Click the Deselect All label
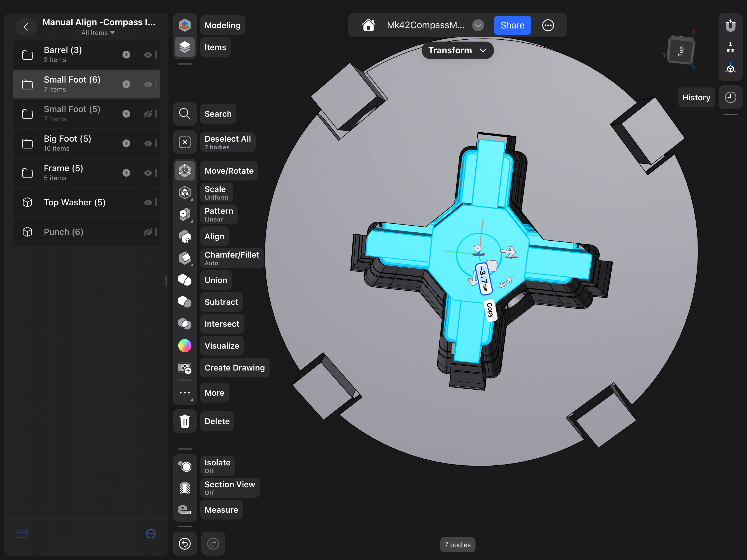Image resolution: width=747 pixels, height=560 pixels. click(227, 142)
